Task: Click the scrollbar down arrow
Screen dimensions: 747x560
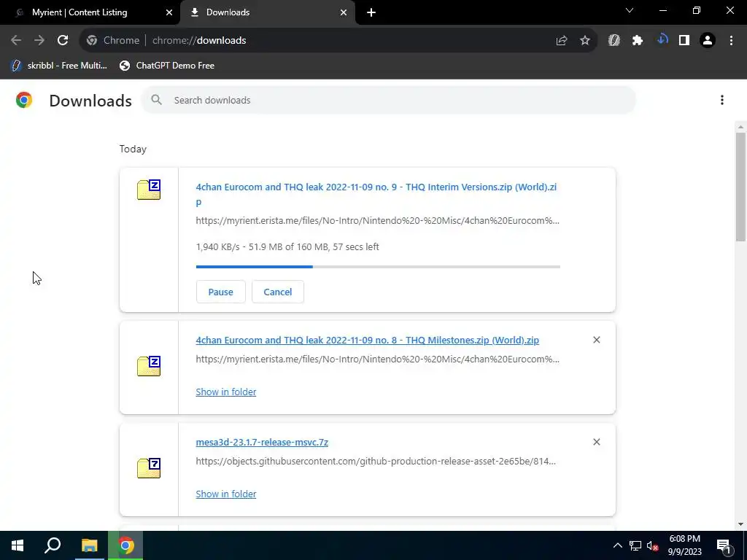Action: pos(740,525)
